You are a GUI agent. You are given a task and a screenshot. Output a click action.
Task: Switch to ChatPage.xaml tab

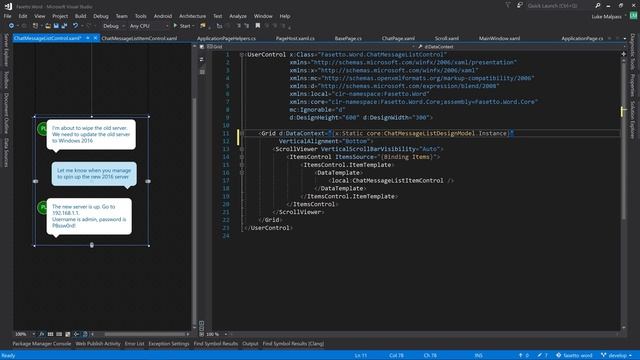pyautogui.click(x=398, y=38)
